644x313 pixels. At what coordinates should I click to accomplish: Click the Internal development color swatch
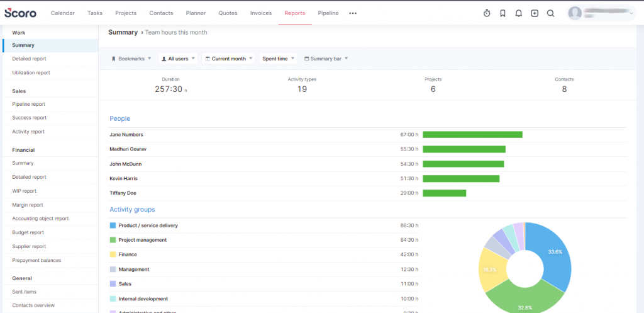113,299
